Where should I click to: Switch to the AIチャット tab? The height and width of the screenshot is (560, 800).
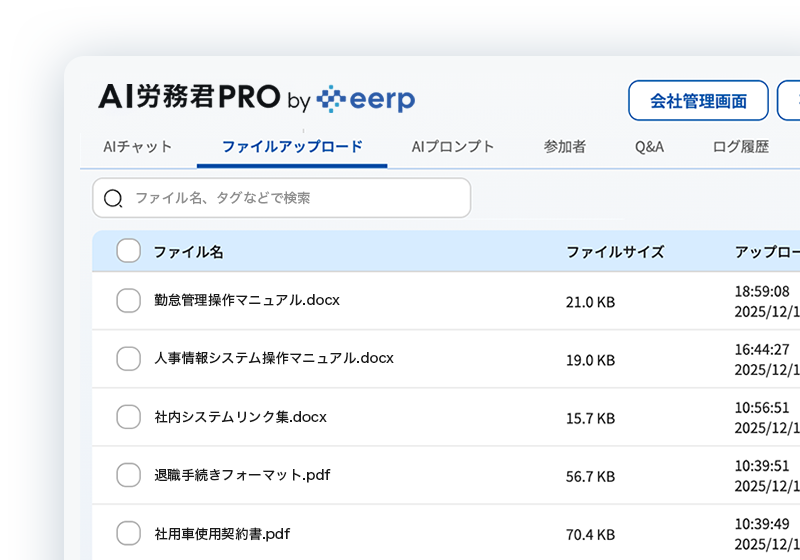click(x=138, y=147)
